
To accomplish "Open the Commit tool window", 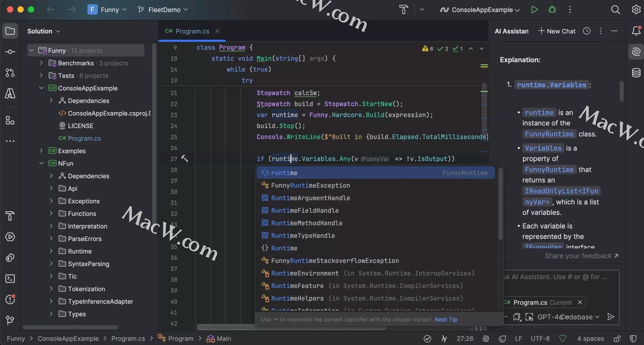I will click(x=10, y=52).
